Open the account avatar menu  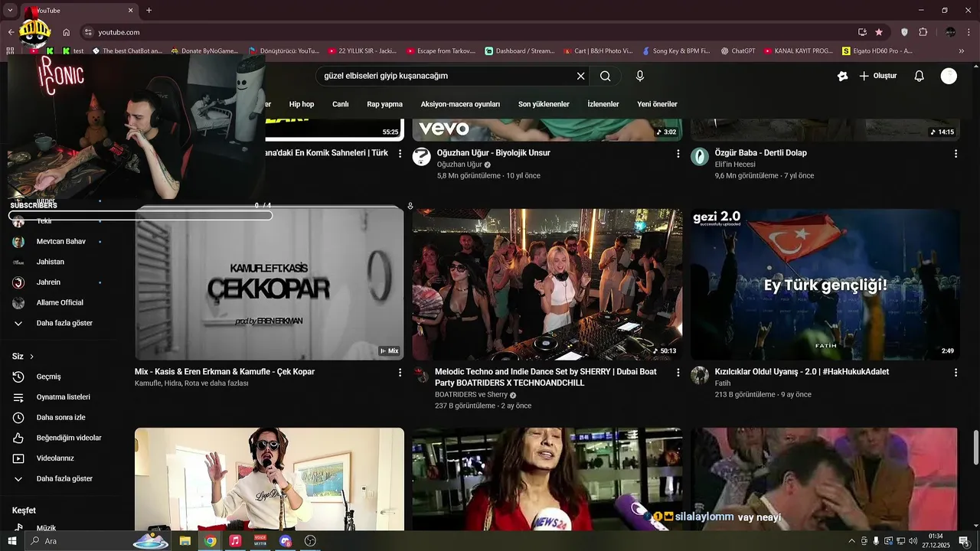(949, 76)
